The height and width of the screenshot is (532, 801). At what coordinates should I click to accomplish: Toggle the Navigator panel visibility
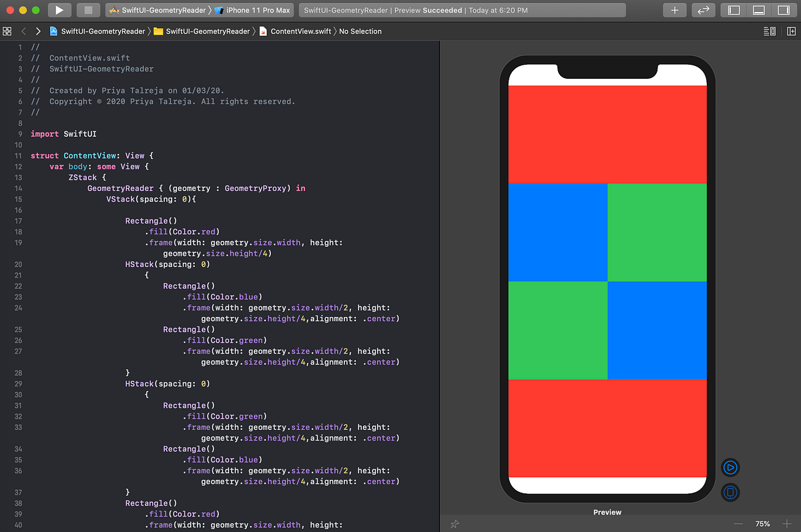[734, 10]
